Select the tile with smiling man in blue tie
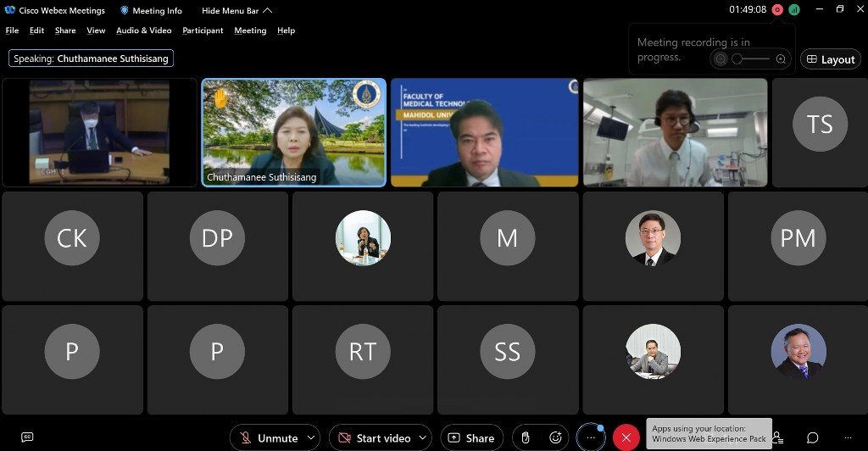 click(x=798, y=359)
